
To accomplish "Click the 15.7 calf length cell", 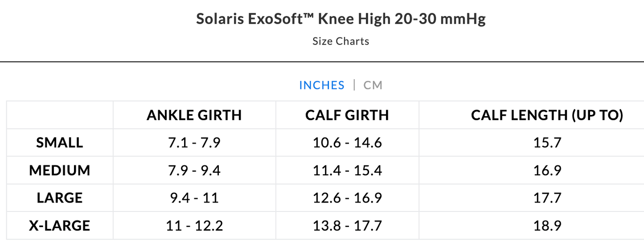I will point(547,143).
